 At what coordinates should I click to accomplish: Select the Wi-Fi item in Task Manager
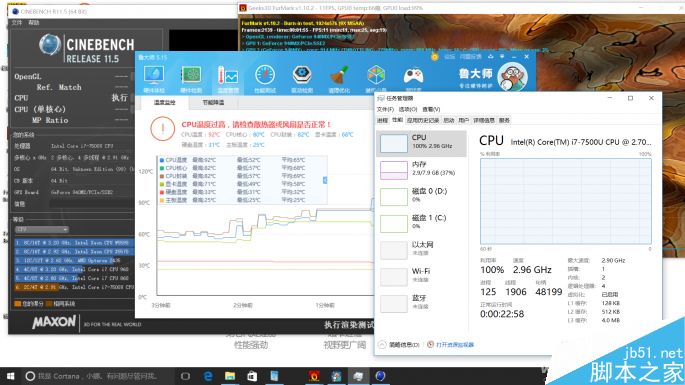point(421,277)
